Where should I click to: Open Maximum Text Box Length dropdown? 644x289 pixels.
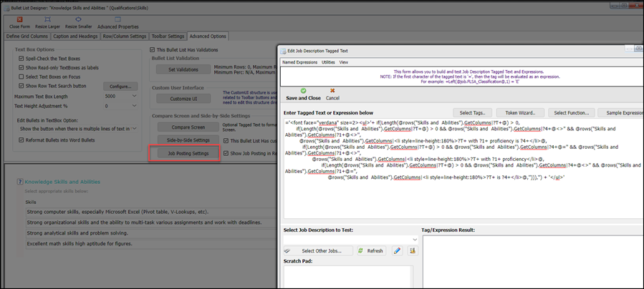click(x=134, y=97)
